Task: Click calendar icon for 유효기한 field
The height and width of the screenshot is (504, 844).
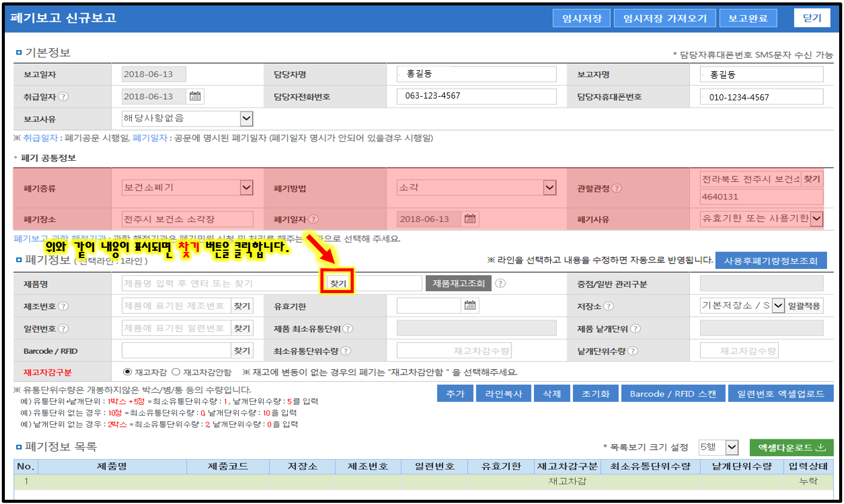Action: (470, 306)
